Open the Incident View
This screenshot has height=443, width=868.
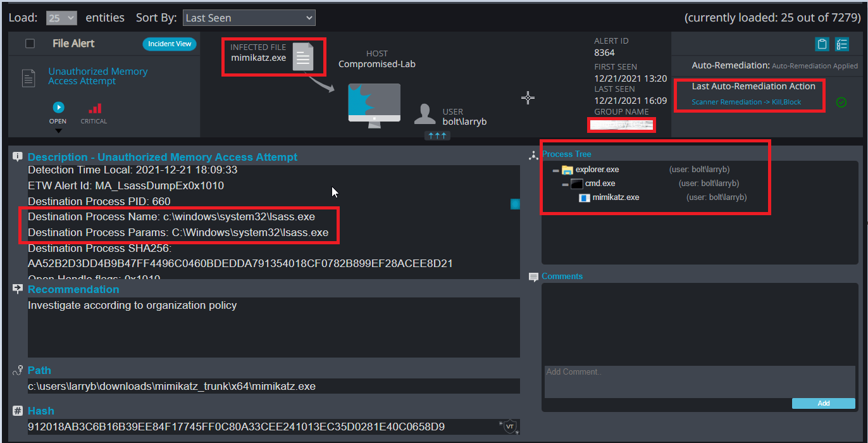(x=170, y=44)
